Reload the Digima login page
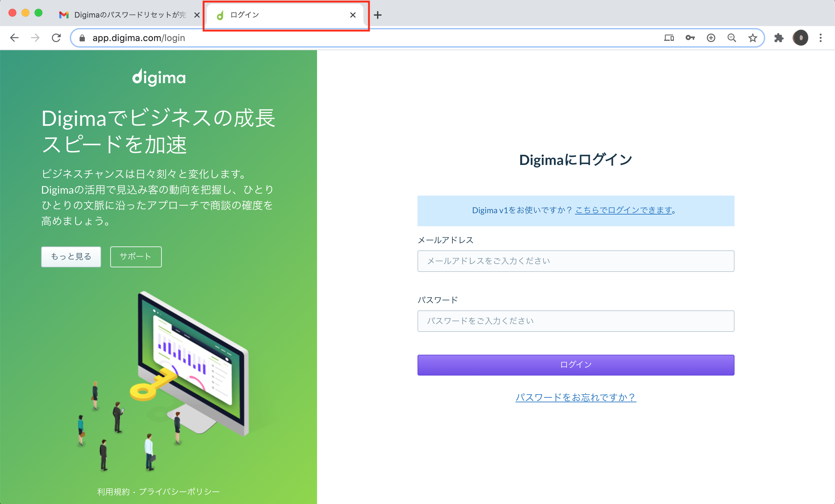This screenshot has height=504, width=835. coord(56,37)
